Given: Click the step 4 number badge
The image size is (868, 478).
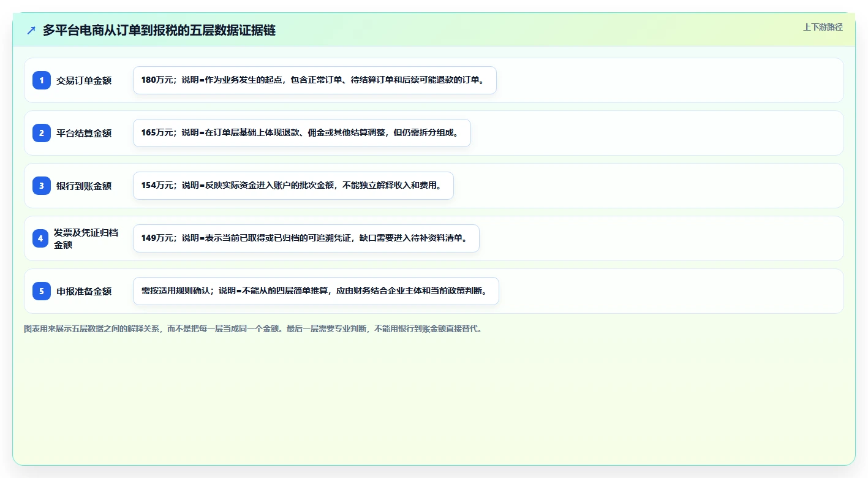Looking at the screenshot, I should pos(40,238).
